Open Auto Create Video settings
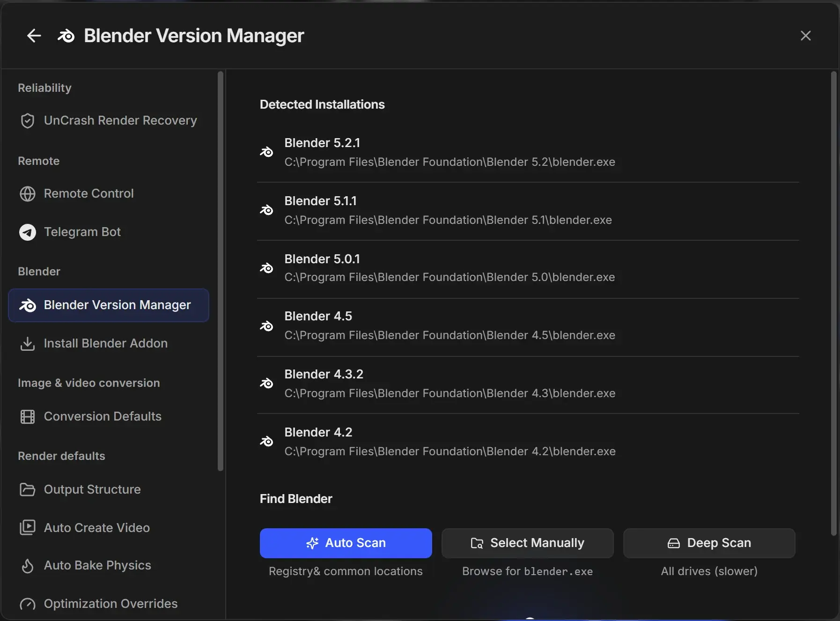Viewport: 840px width, 621px height. [x=109, y=528]
